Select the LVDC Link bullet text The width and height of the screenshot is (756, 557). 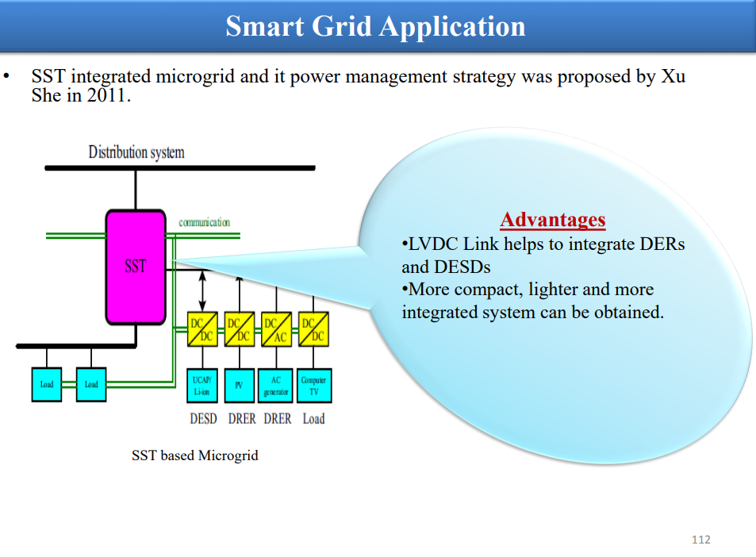[543, 255]
